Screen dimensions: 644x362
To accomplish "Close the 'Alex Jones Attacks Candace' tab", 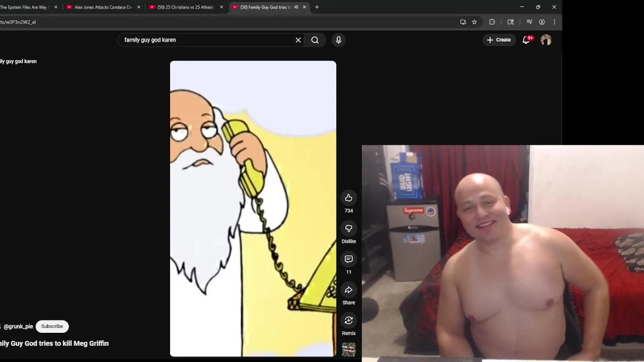I will (139, 7).
